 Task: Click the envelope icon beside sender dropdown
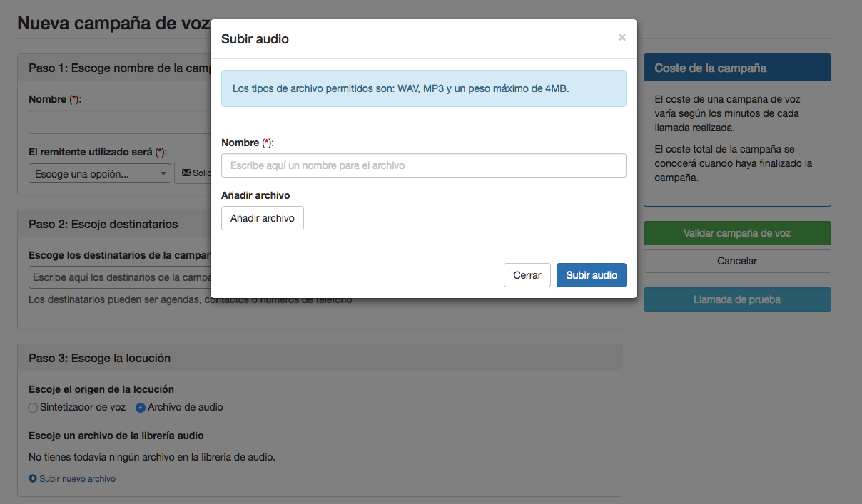tap(186, 173)
